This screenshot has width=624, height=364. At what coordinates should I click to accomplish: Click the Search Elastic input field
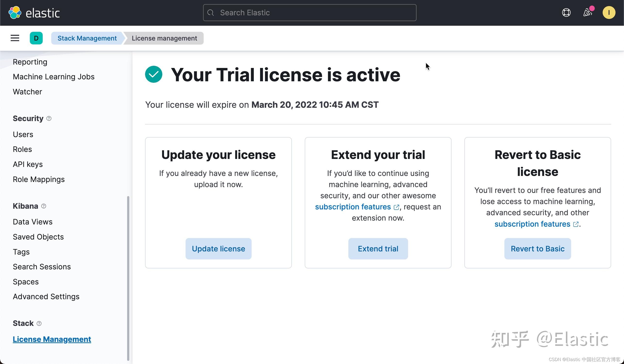310,13
